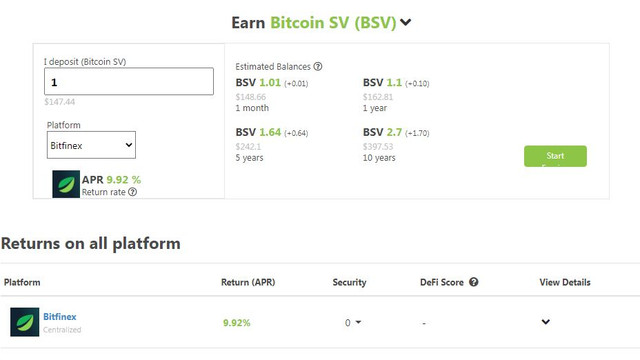Click the green Start button
Screen dimensions: 640x360
[555, 156]
